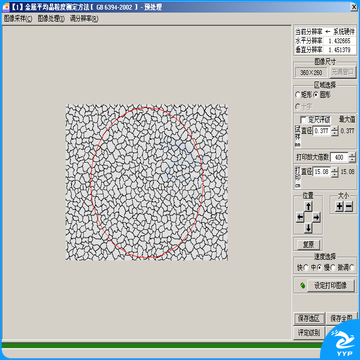Adjust the 打印 直径 spinner arrows

(335, 172)
